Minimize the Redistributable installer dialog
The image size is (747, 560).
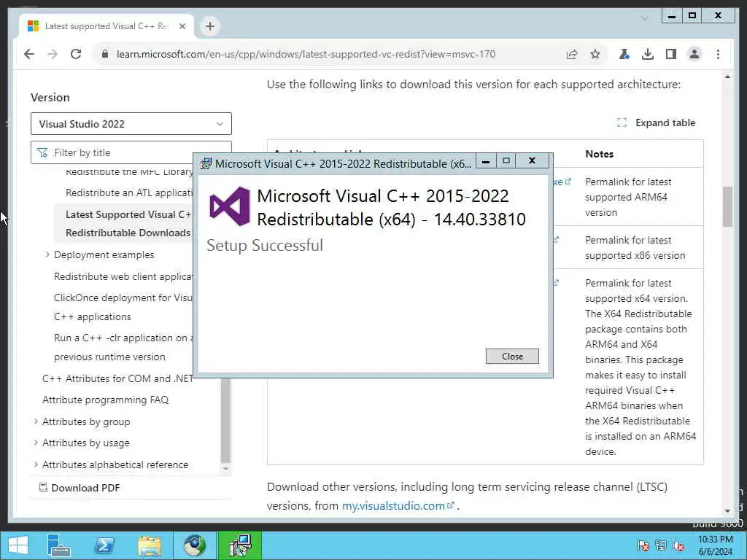(x=485, y=161)
